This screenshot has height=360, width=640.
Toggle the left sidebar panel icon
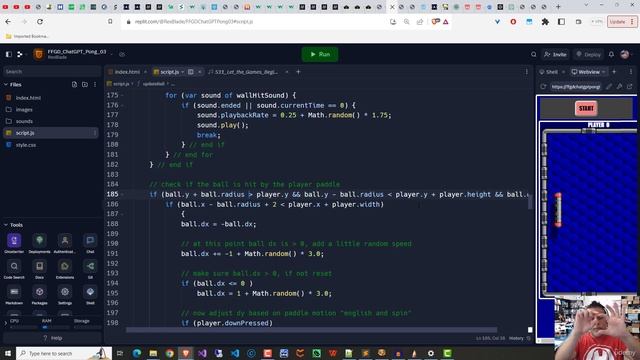point(9,54)
